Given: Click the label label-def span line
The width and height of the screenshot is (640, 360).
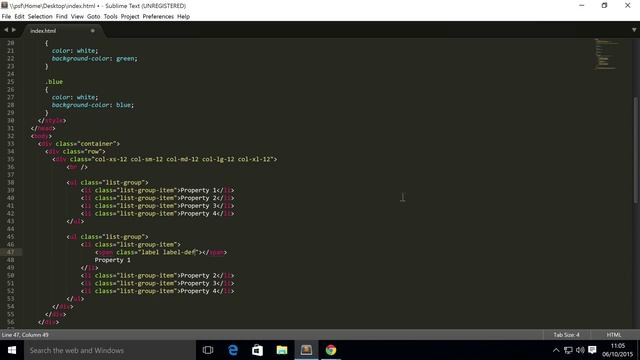Looking at the screenshot, I should [x=161, y=252].
